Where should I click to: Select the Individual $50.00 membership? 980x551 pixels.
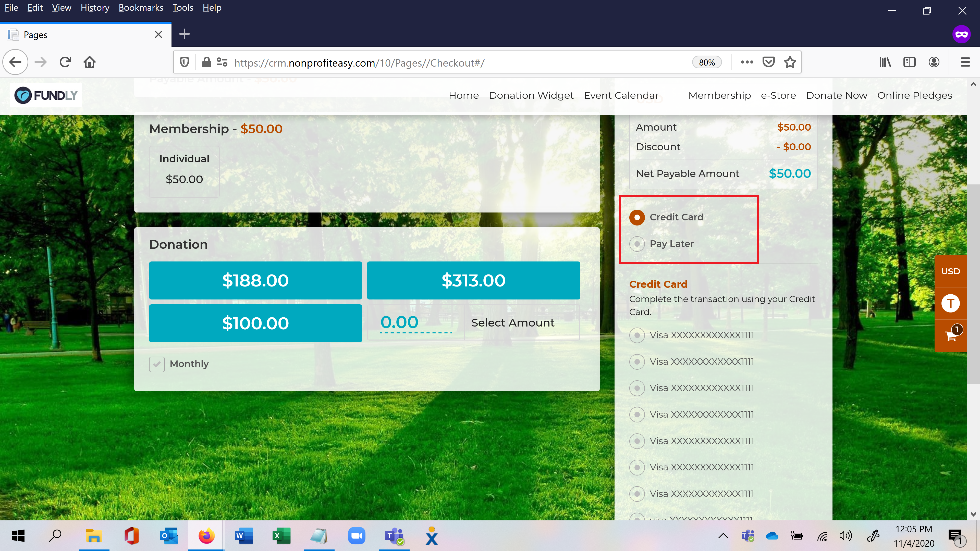click(x=184, y=171)
